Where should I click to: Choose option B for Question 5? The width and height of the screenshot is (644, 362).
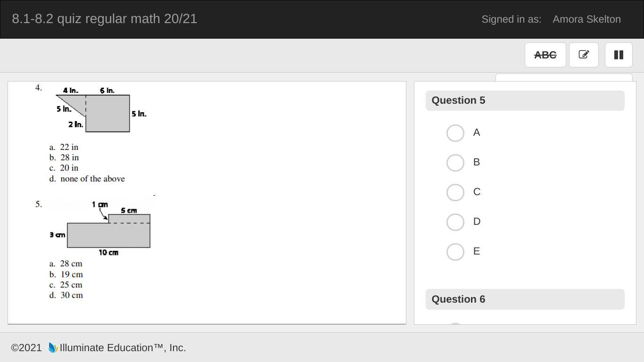pos(455,163)
